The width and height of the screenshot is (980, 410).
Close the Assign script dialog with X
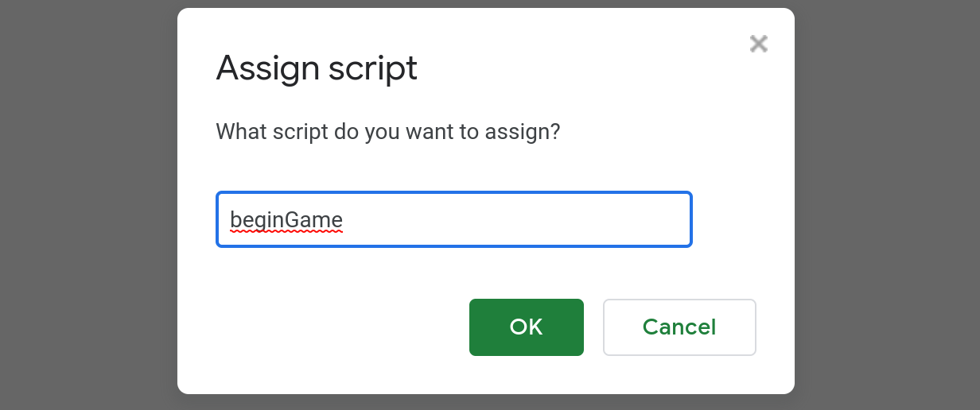[x=758, y=44]
